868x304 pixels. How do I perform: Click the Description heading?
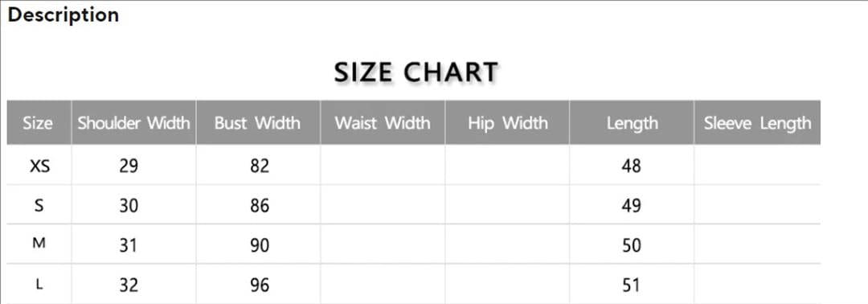coord(63,15)
